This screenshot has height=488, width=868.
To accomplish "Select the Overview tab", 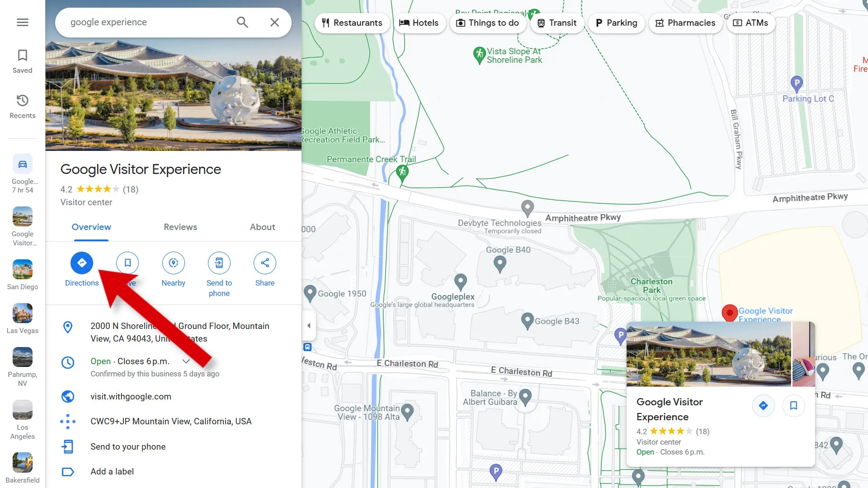I will 91,227.
